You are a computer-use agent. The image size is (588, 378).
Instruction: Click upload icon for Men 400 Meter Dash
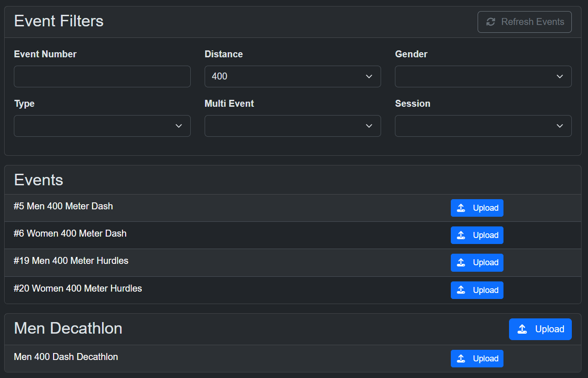point(461,208)
